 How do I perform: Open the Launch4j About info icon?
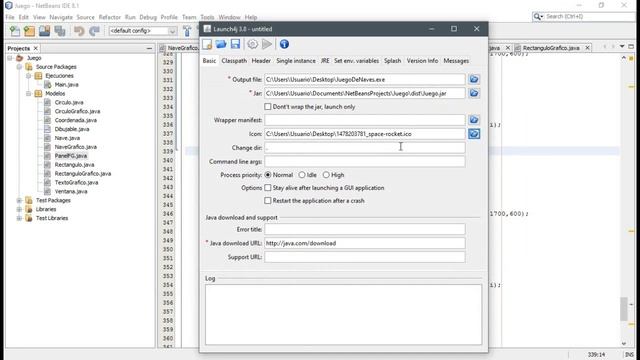[284, 44]
